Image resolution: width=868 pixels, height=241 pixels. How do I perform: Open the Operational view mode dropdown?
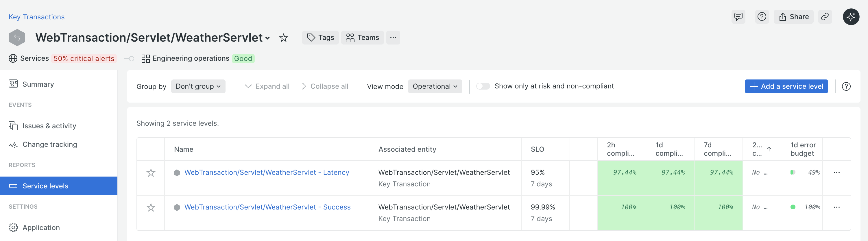coord(435,86)
